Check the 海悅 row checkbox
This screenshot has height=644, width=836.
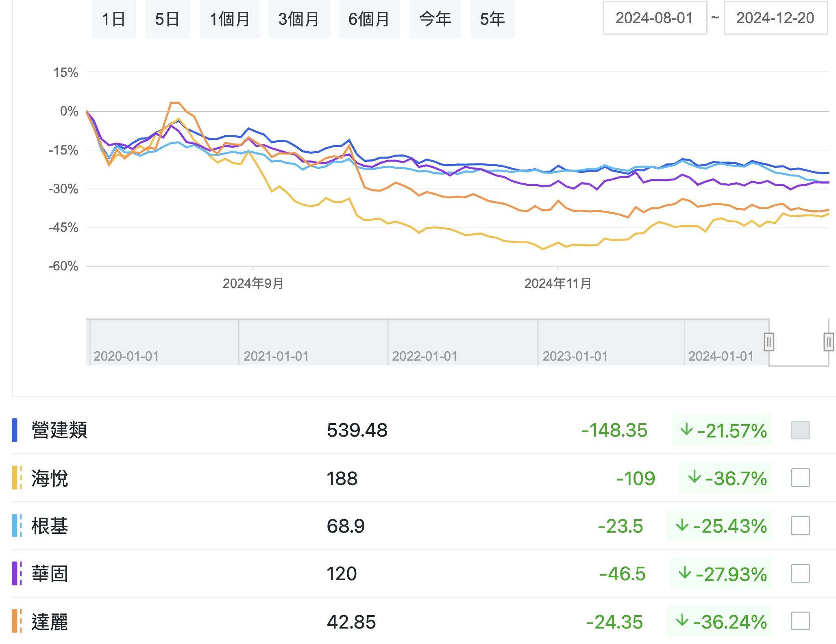[800, 478]
